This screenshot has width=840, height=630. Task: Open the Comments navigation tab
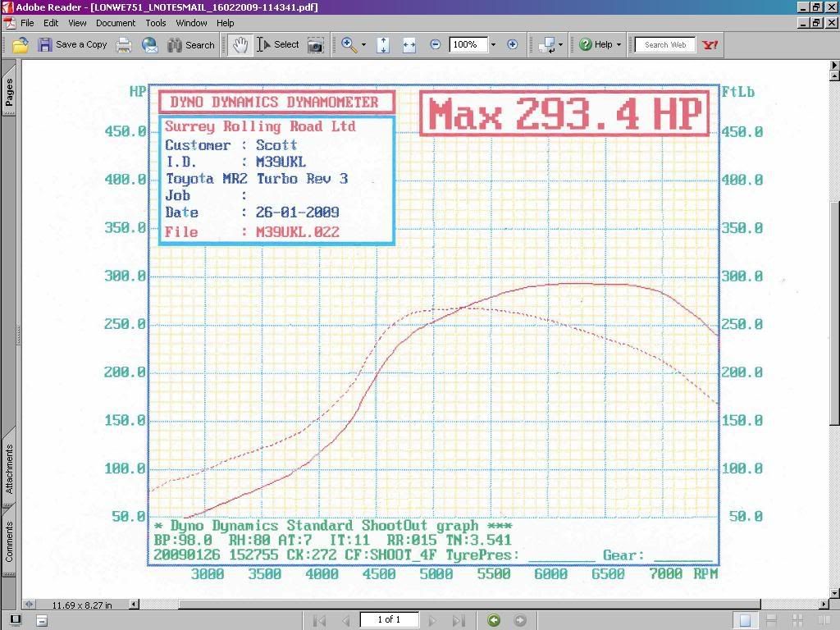(9, 540)
